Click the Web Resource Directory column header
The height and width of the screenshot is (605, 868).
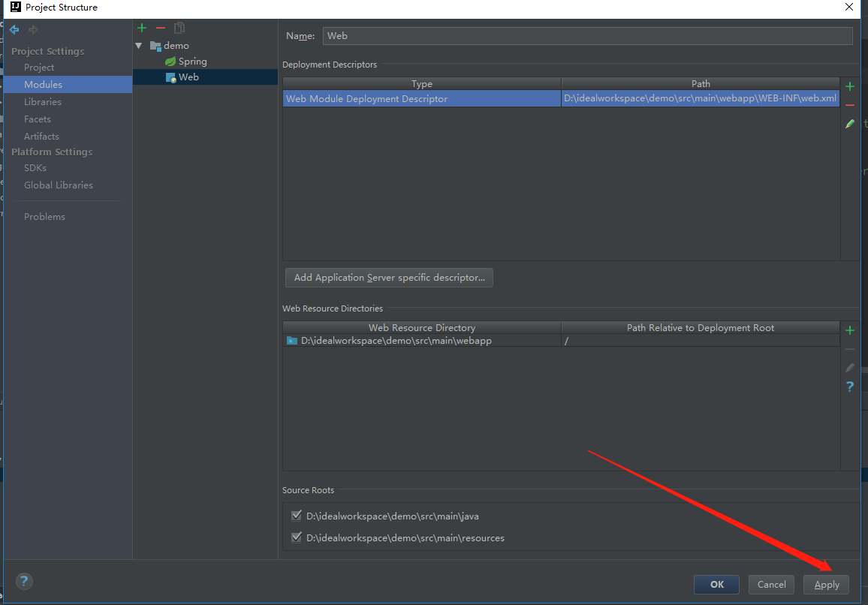pyautogui.click(x=422, y=328)
